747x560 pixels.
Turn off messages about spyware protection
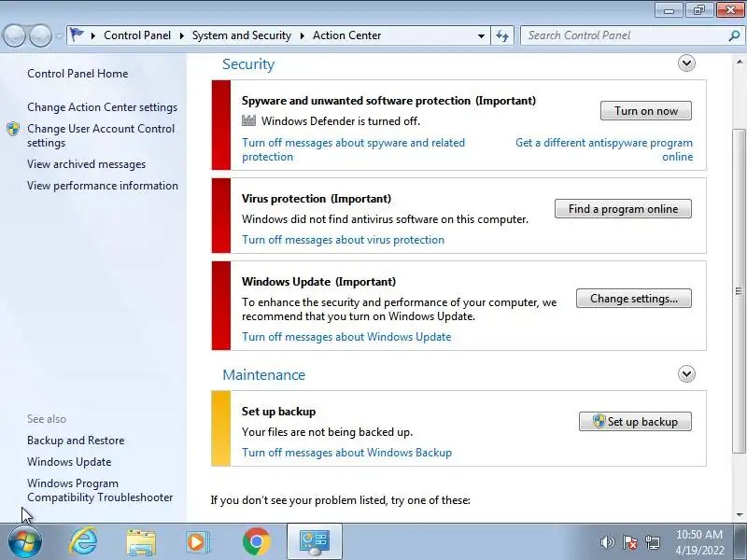tap(353, 149)
